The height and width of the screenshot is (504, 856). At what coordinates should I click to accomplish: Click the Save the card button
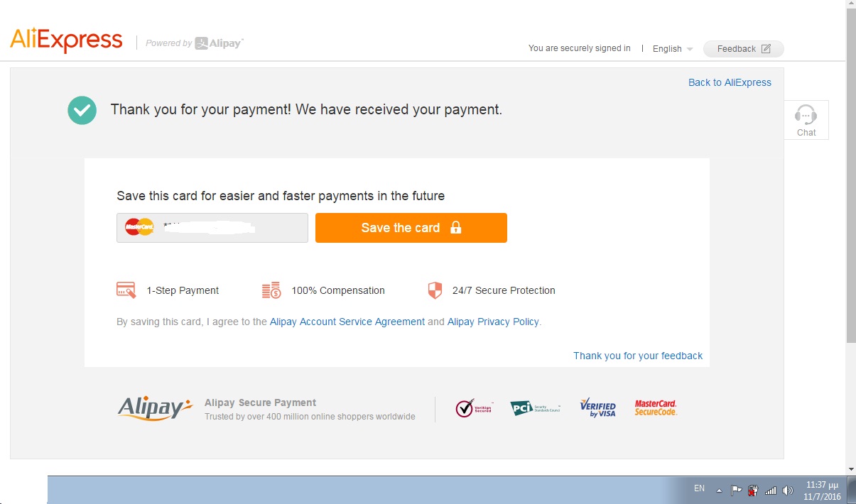pyautogui.click(x=411, y=228)
